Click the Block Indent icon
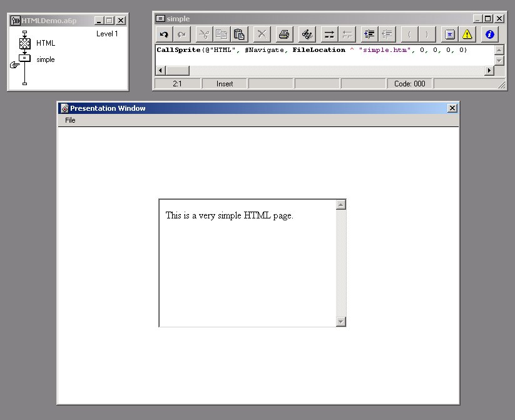This screenshot has width=515, height=420. coord(369,34)
